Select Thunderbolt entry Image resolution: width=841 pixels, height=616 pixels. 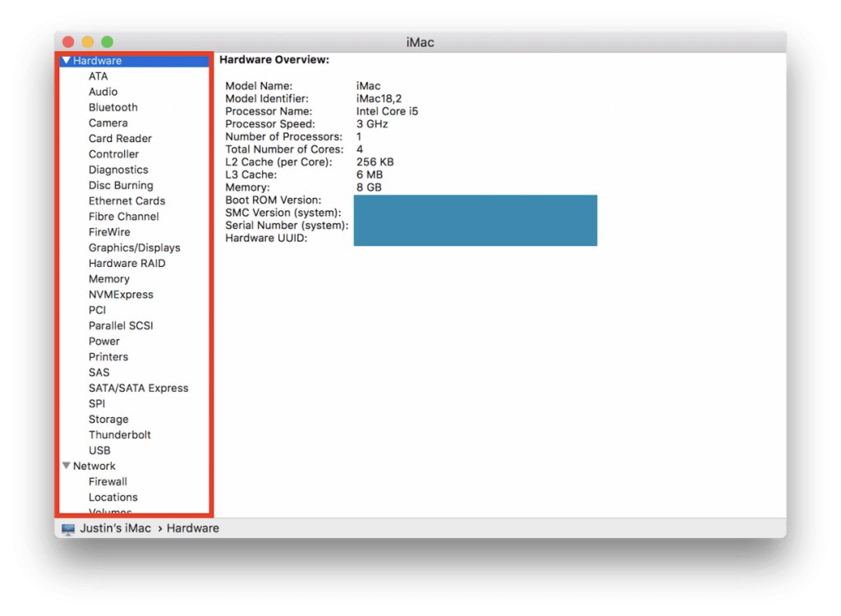tap(120, 434)
